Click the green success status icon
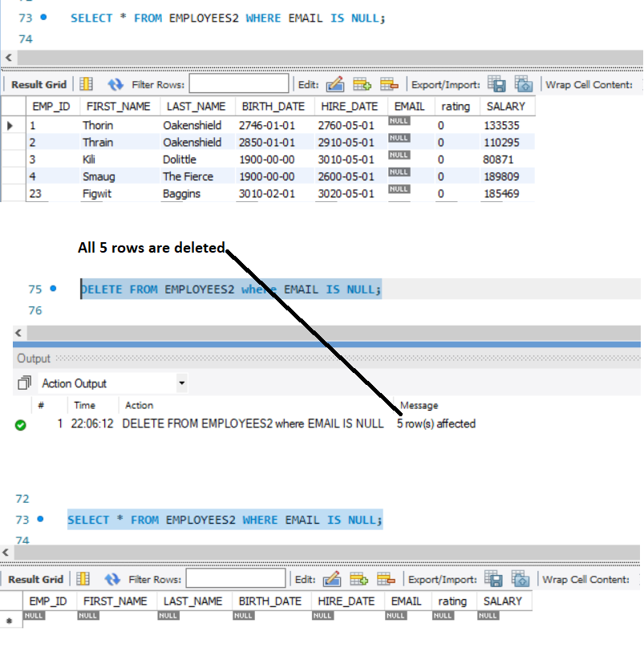 (20, 426)
